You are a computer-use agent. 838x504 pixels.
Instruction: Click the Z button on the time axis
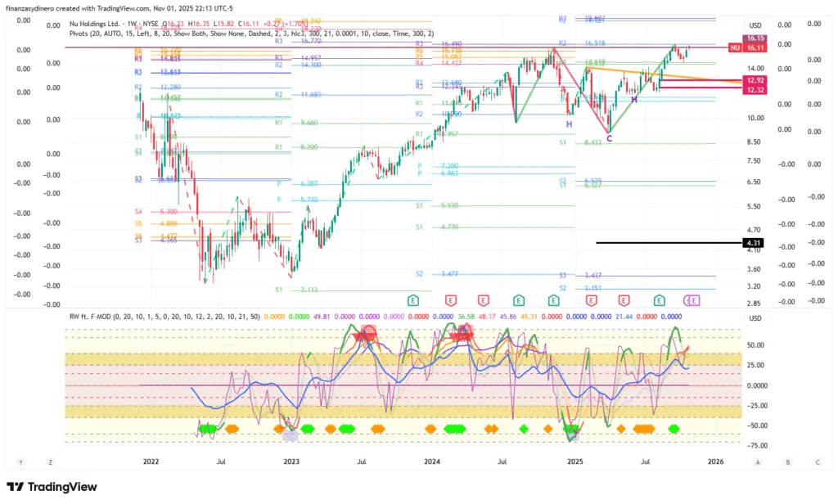pos(50,462)
